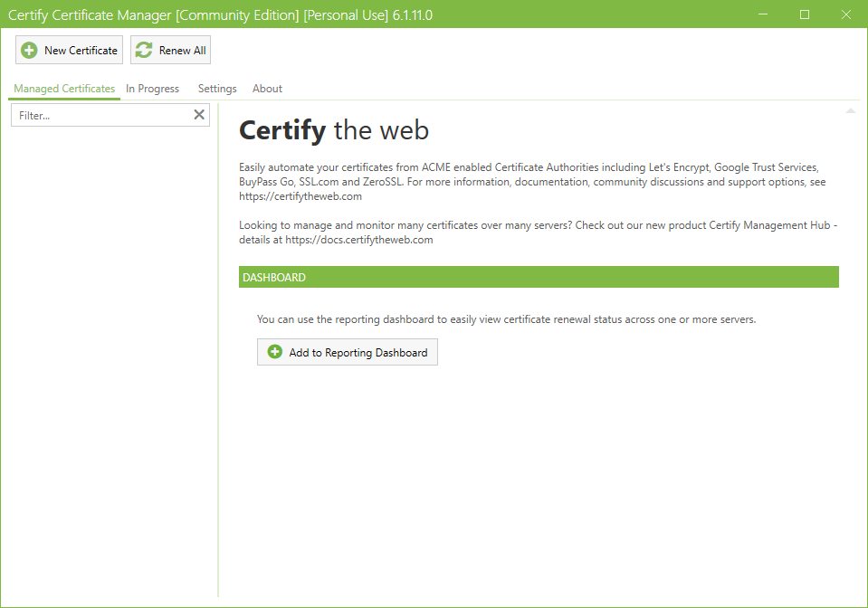The image size is (868, 608).
Task: Maximize the Certify Certificate Manager window
Action: click(805, 14)
